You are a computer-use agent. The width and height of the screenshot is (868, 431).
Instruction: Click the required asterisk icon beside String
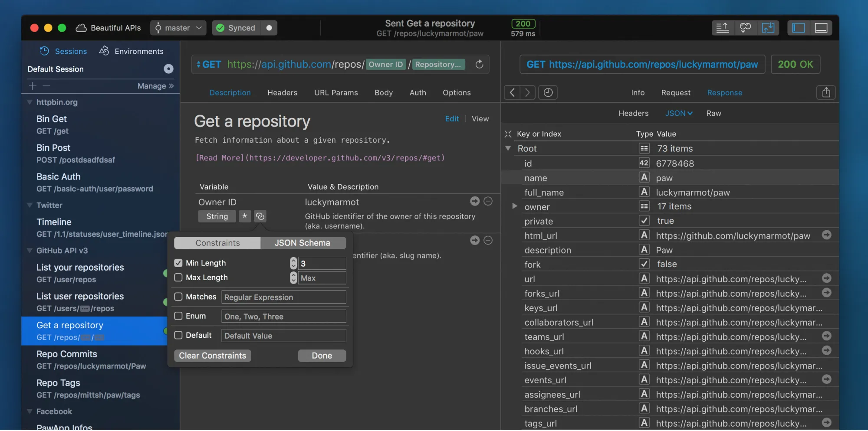coord(245,216)
